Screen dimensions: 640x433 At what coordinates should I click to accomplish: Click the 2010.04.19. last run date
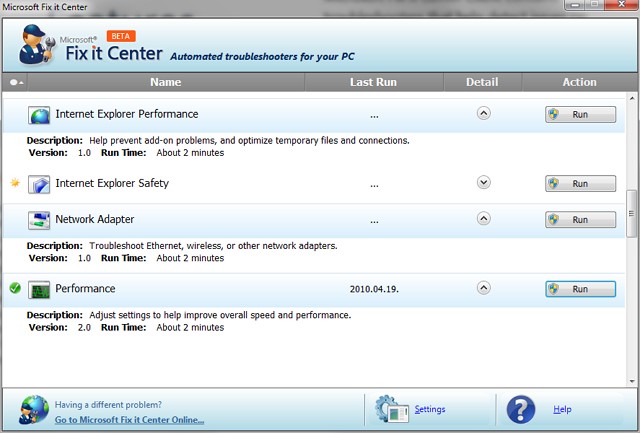374,289
